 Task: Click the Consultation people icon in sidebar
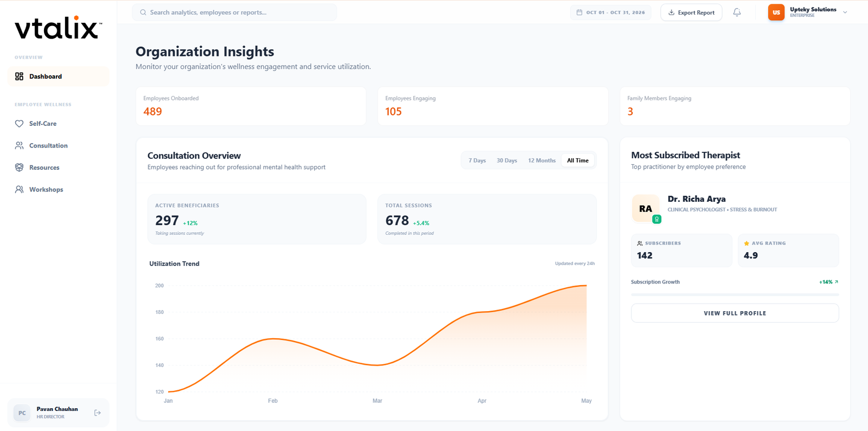pyautogui.click(x=19, y=146)
